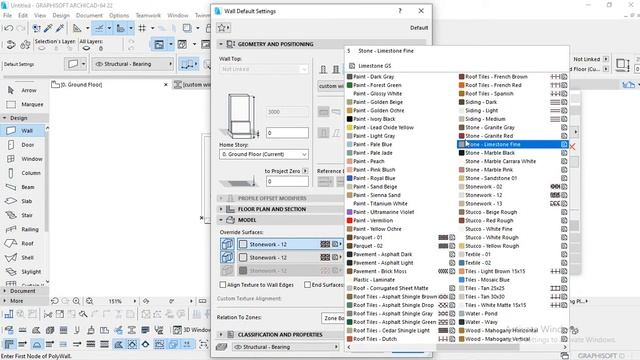Viewport: 640px width, 360px height.
Task: Select the Column tool
Action: click(x=24, y=173)
